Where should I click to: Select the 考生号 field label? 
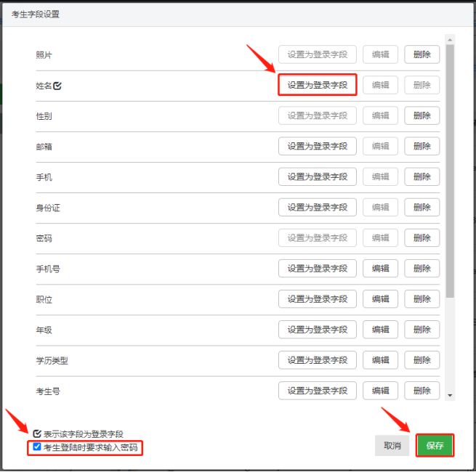point(48,391)
